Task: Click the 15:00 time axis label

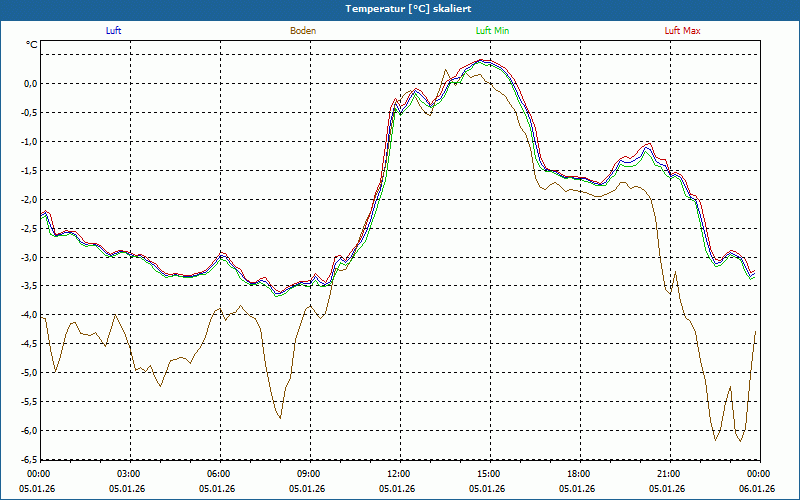Action: [x=490, y=474]
